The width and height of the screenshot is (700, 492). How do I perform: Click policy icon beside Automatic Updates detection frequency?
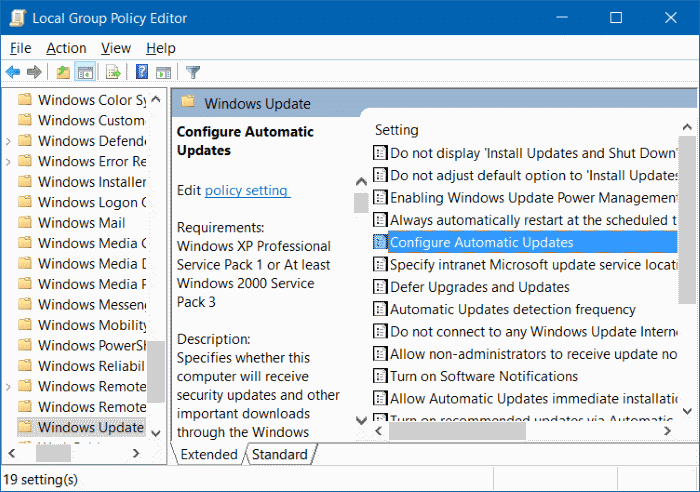point(380,309)
